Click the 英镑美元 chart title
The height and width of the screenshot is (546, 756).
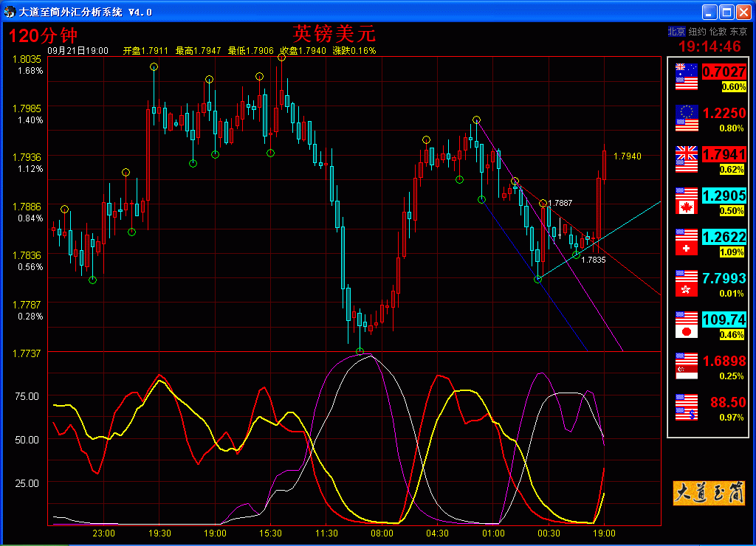coord(334,33)
